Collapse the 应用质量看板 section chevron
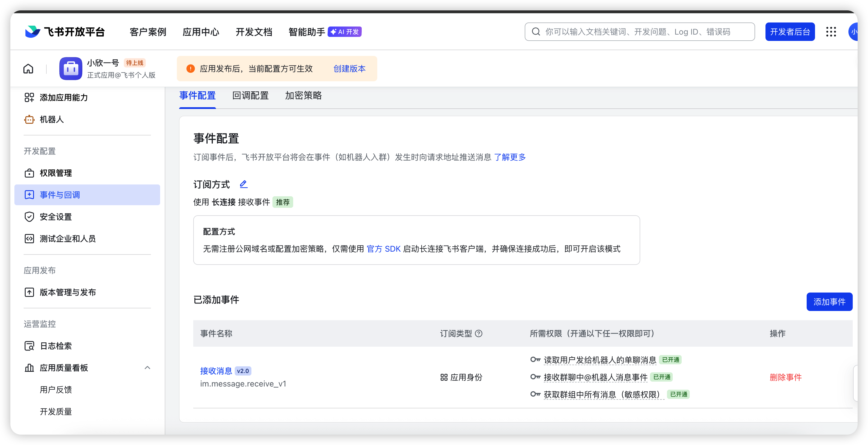Image resolution: width=868 pixels, height=445 pixels. click(147, 367)
